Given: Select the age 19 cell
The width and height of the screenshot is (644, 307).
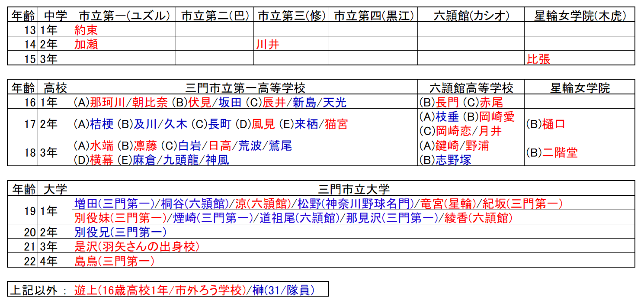Looking at the screenshot, I should [x=22, y=210].
